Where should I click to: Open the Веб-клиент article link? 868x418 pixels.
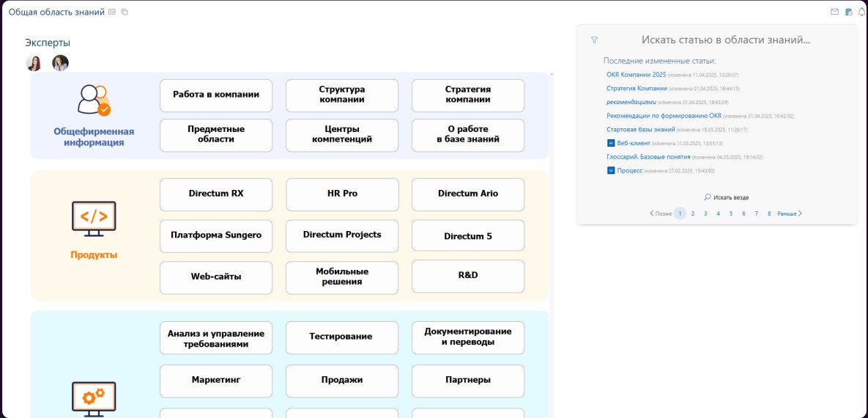coord(634,143)
